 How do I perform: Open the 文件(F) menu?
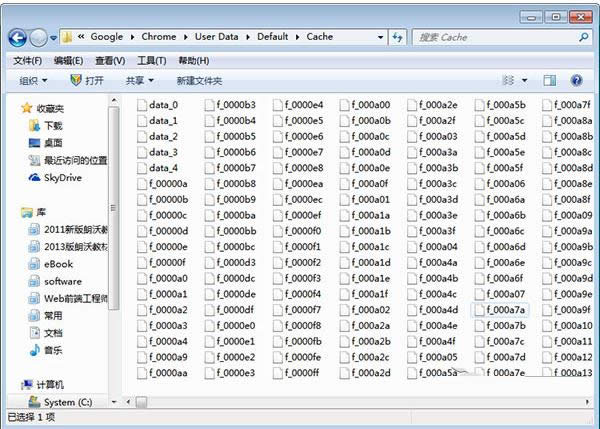click(x=27, y=60)
